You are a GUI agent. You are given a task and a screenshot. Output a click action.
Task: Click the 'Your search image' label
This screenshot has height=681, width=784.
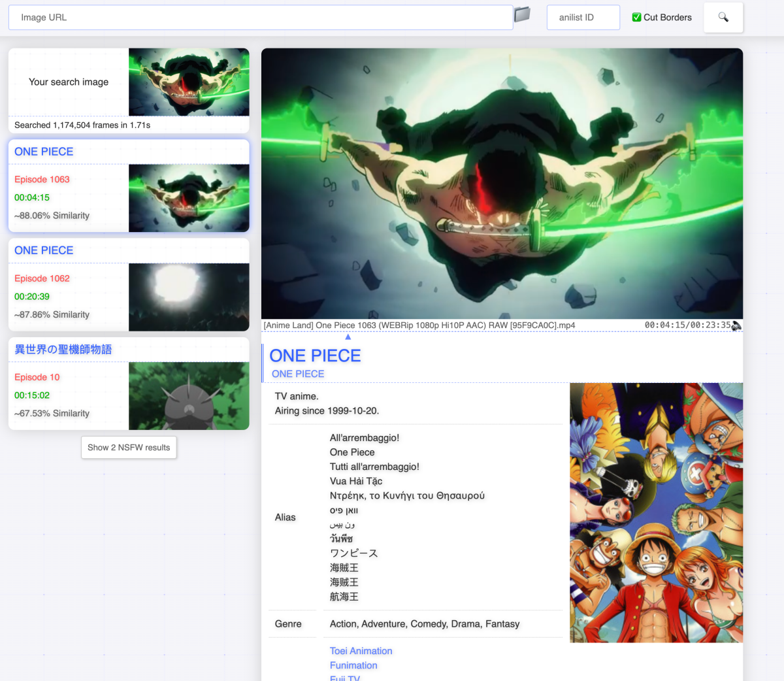[69, 82]
